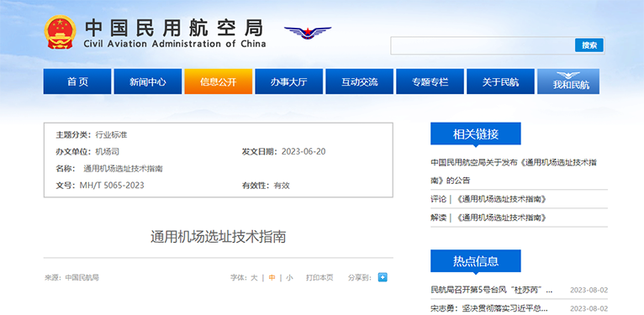Set font size to 小

coord(289,278)
